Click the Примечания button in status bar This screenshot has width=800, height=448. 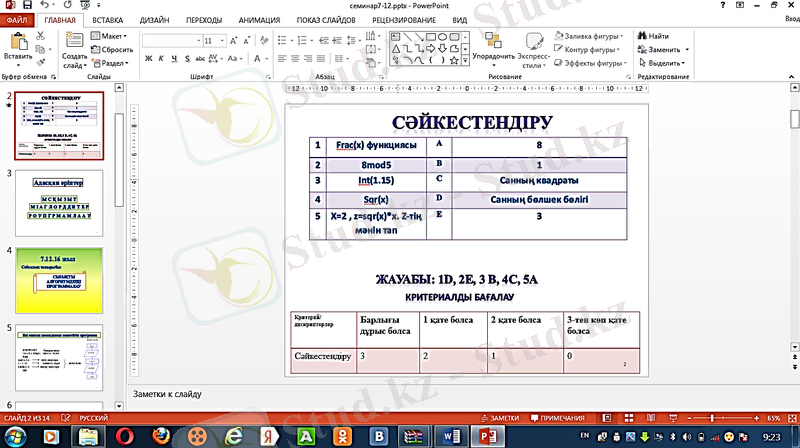[x=563, y=417]
